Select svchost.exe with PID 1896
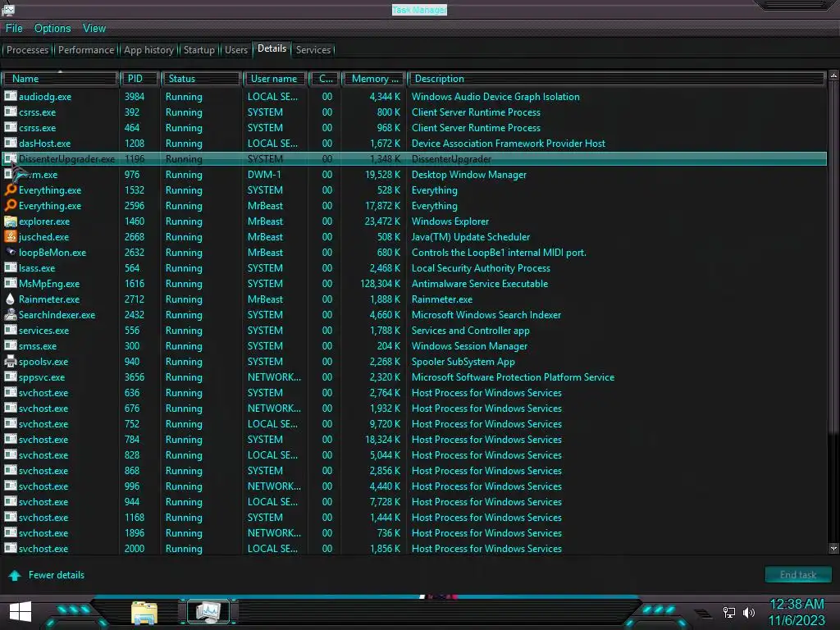The height and width of the screenshot is (630, 840). tap(414, 533)
